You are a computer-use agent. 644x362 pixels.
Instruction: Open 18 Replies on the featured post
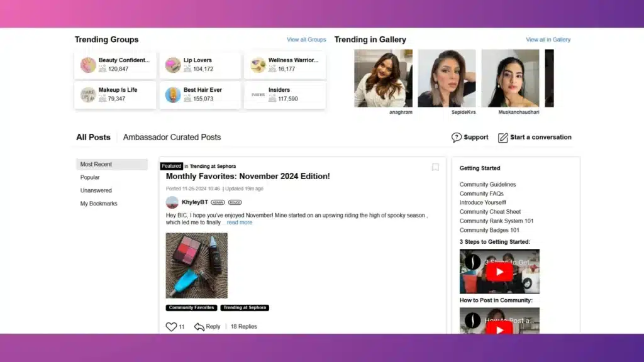[243, 326]
